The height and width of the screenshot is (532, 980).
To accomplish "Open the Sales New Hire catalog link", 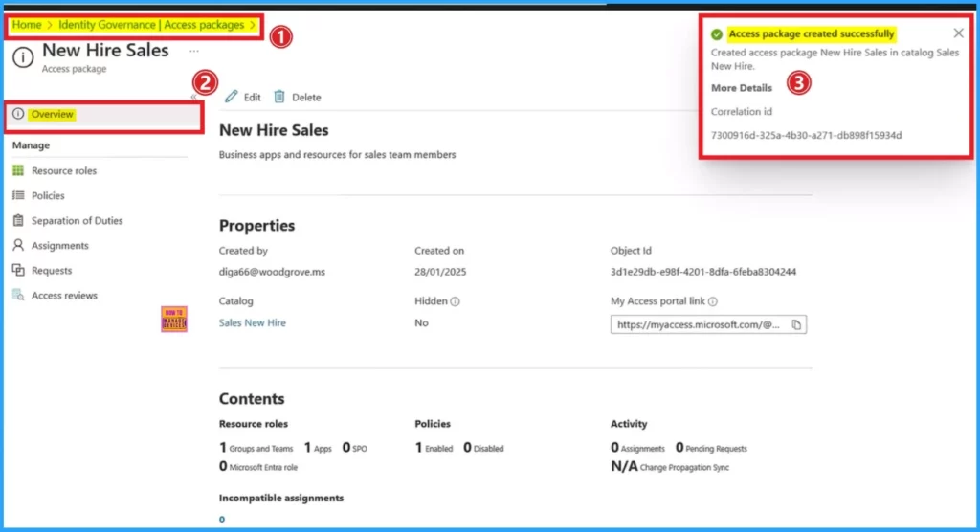I will (253, 323).
